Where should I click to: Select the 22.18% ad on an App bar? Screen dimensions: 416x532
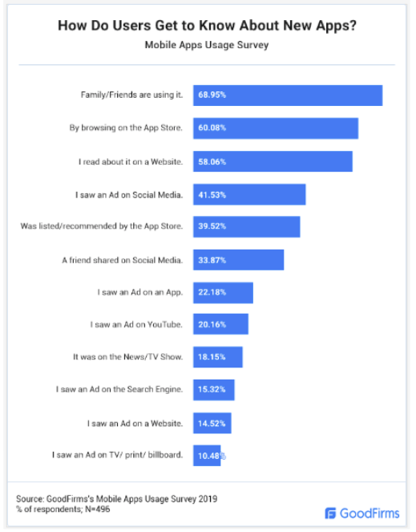tap(223, 292)
